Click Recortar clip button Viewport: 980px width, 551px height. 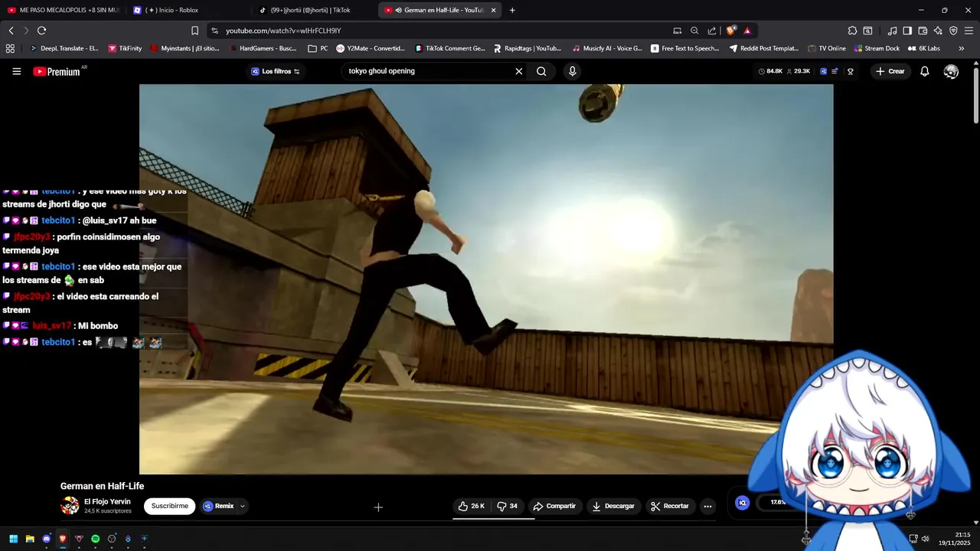point(670,506)
